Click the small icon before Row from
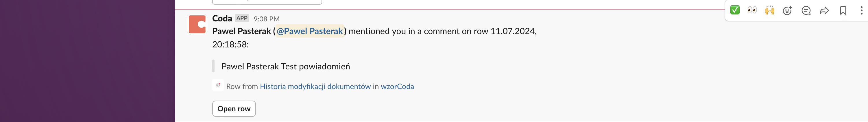Viewport: 868px width, 122px height. [x=218, y=85]
